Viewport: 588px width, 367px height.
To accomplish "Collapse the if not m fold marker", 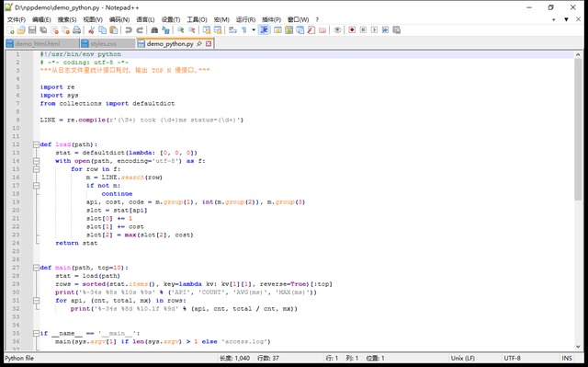I will pyautogui.click(x=36, y=186).
